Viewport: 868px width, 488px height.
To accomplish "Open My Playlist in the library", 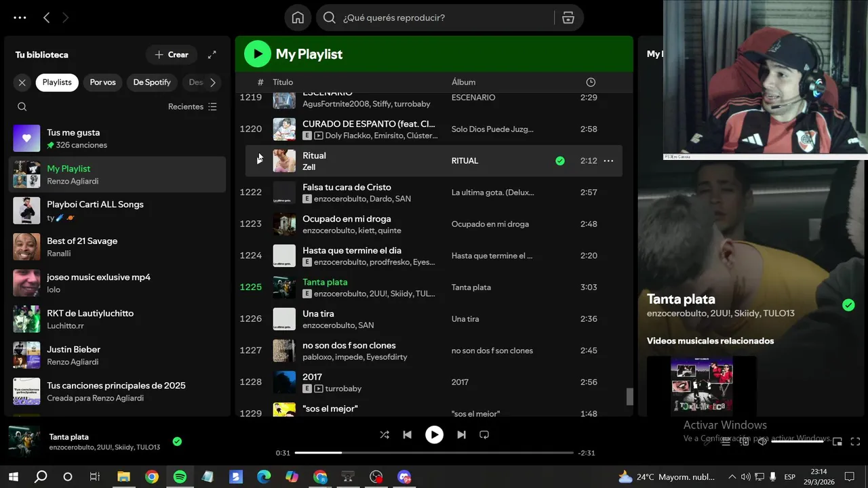I will [x=117, y=174].
